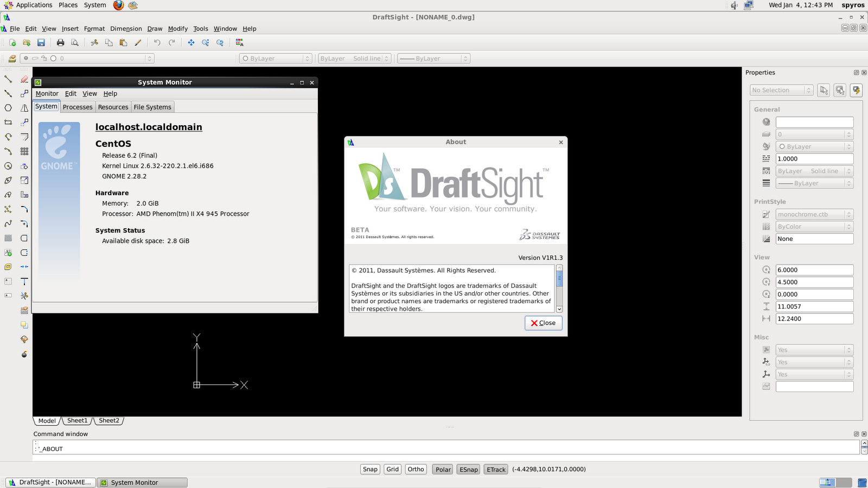Image resolution: width=868 pixels, height=488 pixels.
Task: Click the Layers Manager icon
Action: [12, 59]
